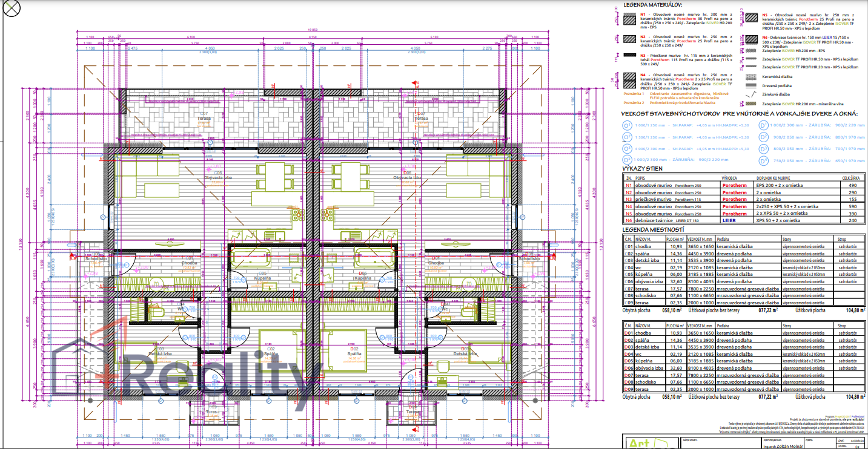Image resolution: width=868 pixels, height=449 pixels.
Task: Click the N4 double wall hatch sample
Action: [x=629, y=80]
